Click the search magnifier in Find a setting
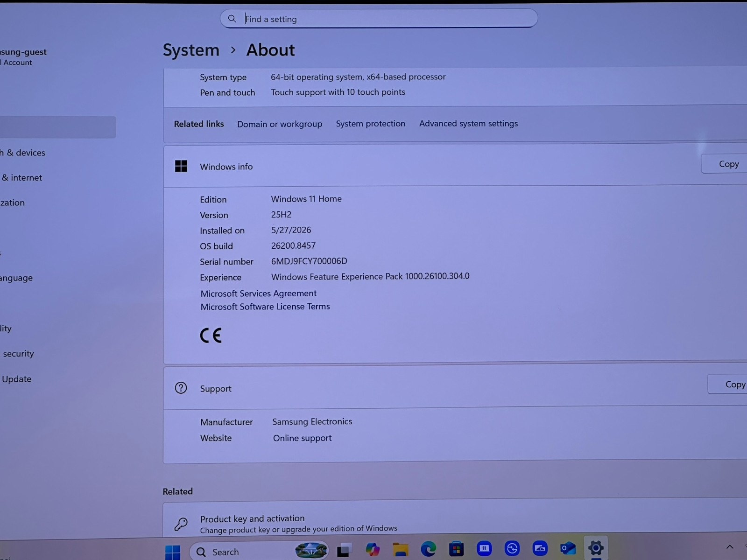The width and height of the screenshot is (747, 560). click(232, 19)
